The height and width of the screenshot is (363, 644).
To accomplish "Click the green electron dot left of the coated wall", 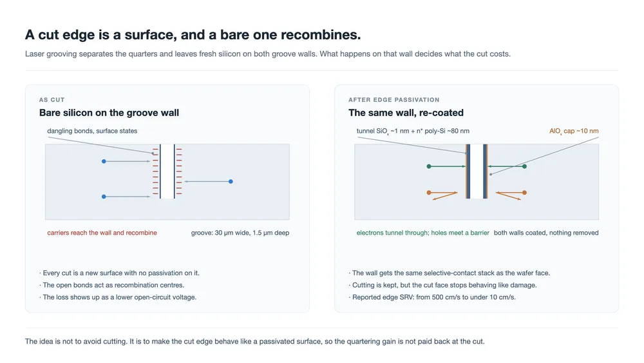I will (429, 166).
